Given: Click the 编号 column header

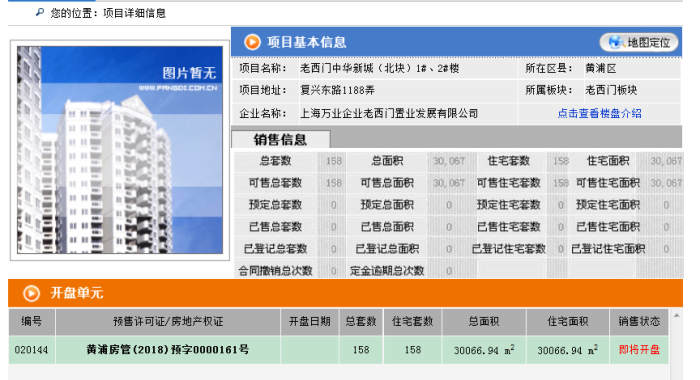Looking at the screenshot, I should coord(31,322).
